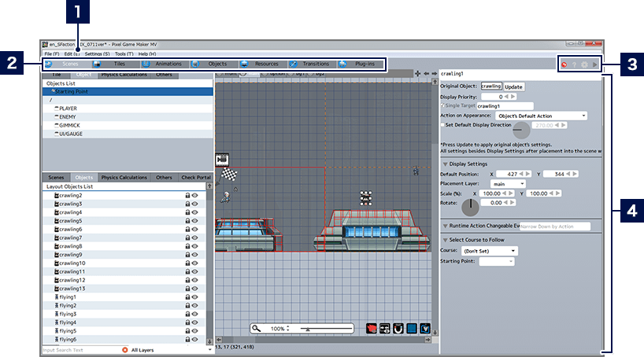Open the Settings menu
The image size is (644, 357).
click(x=97, y=53)
